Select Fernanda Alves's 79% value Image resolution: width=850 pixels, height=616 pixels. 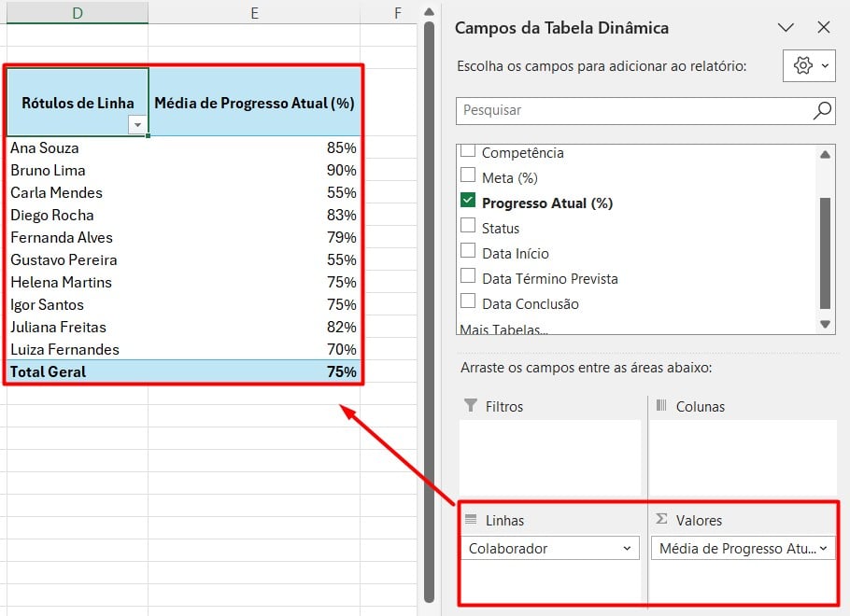[x=254, y=237]
